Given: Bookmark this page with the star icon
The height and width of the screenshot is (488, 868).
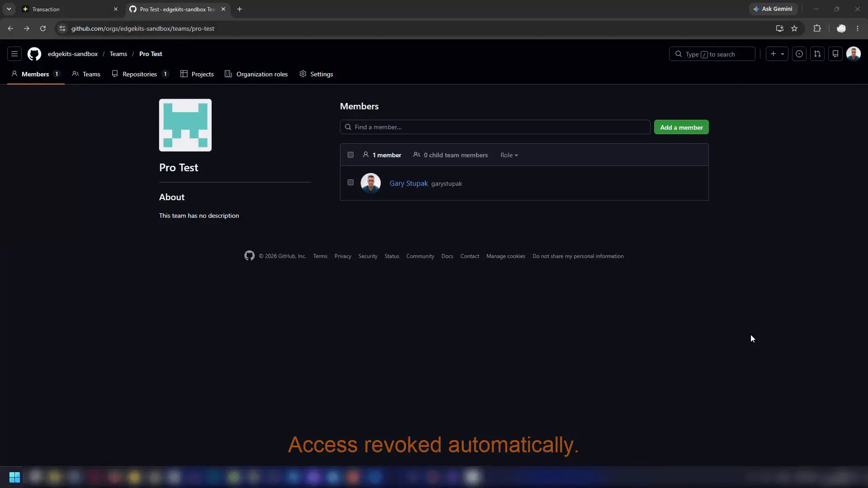Looking at the screenshot, I should point(794,28).
